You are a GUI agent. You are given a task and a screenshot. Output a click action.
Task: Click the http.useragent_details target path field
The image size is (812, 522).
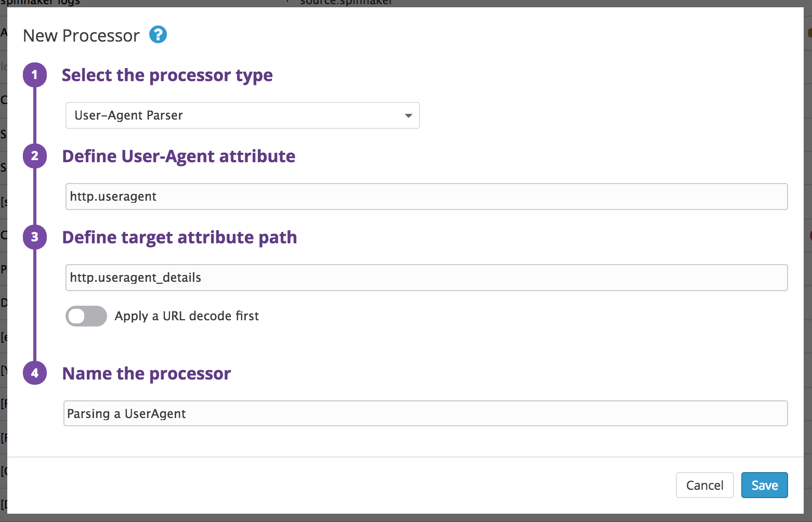[x=426, y=278]
